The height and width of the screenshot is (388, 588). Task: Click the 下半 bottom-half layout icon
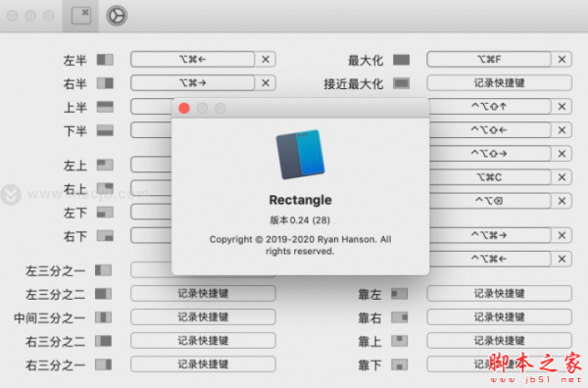tap(105, 130)
